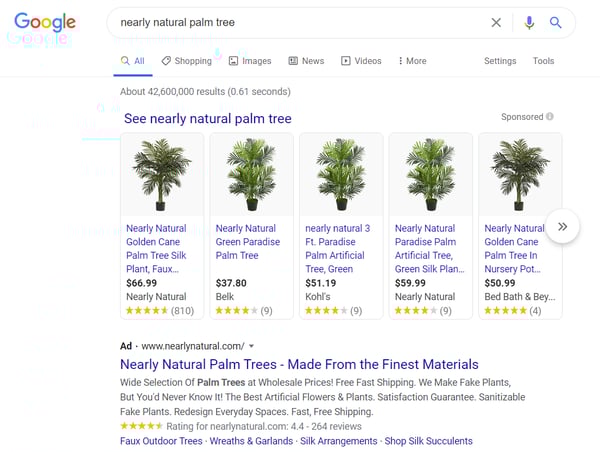The width and height of the screenshot is (600, 452).
Task: Open the Wreaths & Garlands sitelink
Action: pos(251,441)
